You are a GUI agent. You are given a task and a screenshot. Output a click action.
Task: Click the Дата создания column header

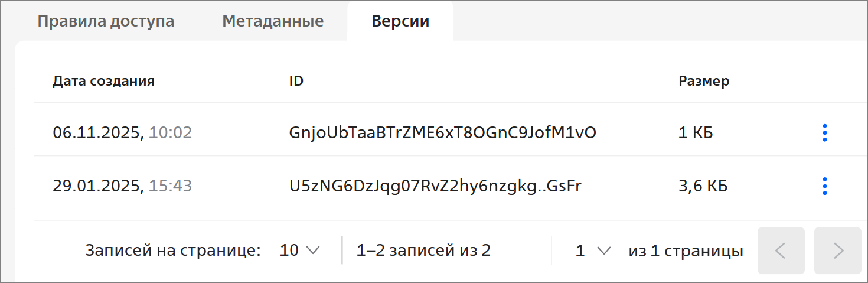[103, 81]
